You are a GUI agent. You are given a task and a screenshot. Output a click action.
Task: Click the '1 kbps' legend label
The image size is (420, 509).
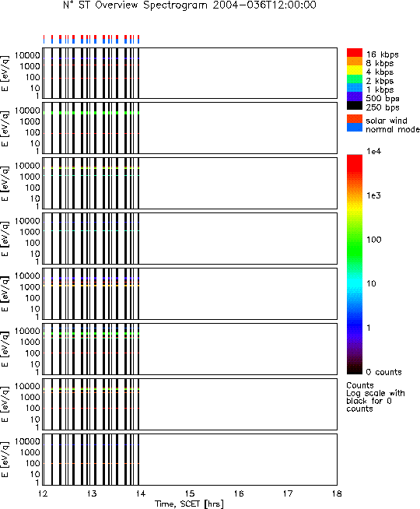click(x=380, y=90)
